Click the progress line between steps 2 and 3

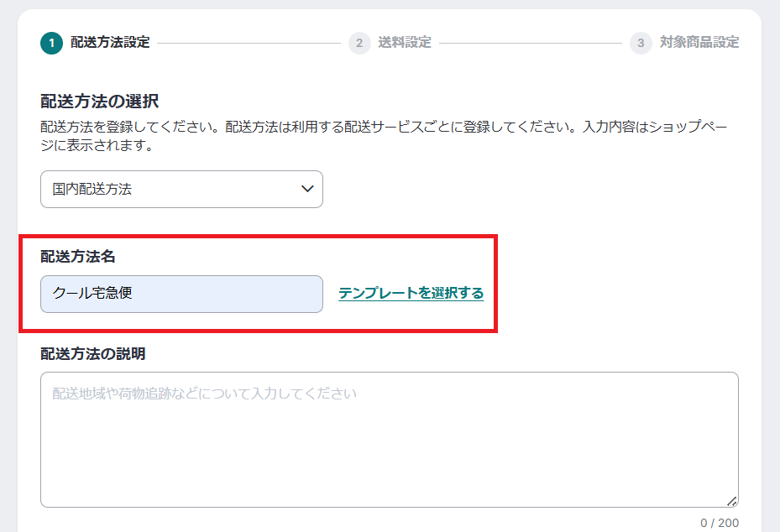click(529, 43)
